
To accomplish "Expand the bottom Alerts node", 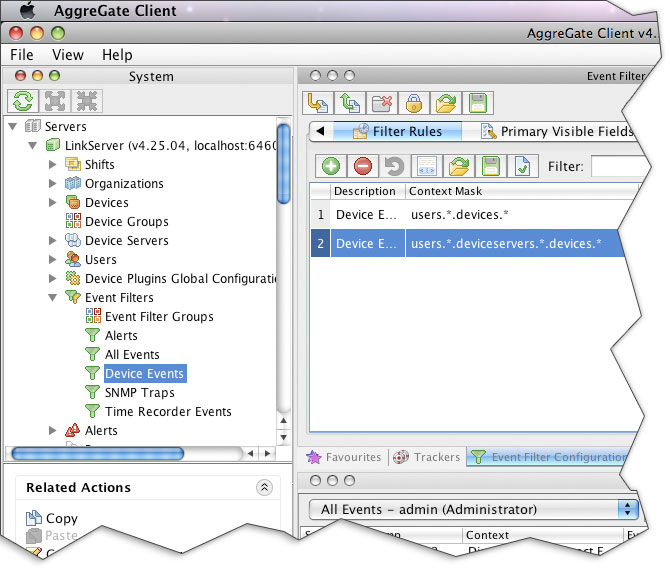I will (52, 430).
